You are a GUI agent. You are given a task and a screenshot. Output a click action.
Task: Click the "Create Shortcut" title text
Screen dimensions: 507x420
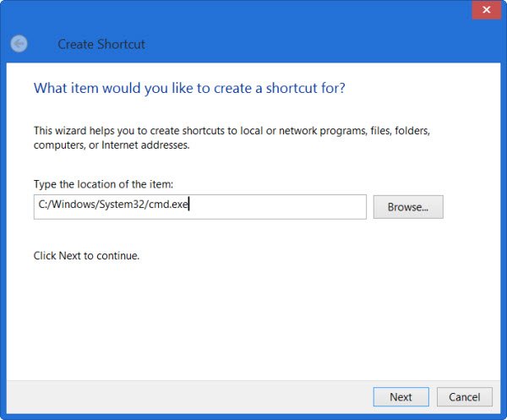tap(101, 44)
